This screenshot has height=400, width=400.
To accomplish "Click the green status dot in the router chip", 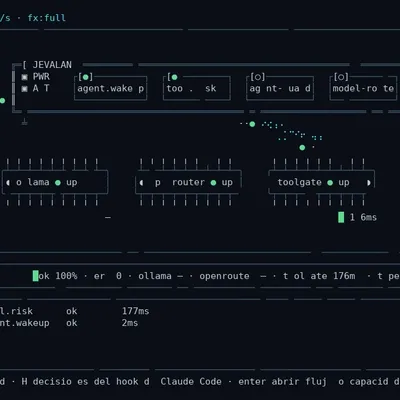I will click(213, 183).
